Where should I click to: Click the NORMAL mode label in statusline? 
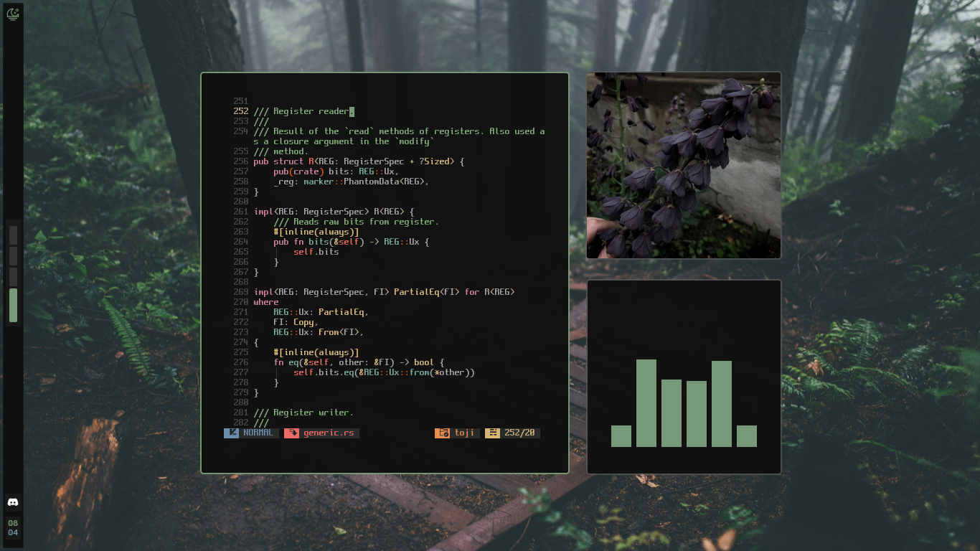(258, 433)
